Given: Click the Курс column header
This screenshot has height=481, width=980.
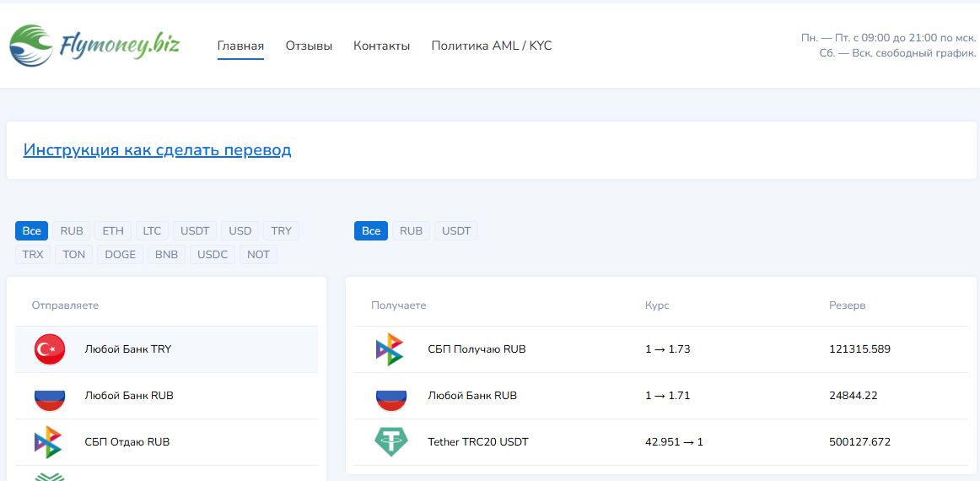Looking at the screenshot, I should click(x=657, y=305).
